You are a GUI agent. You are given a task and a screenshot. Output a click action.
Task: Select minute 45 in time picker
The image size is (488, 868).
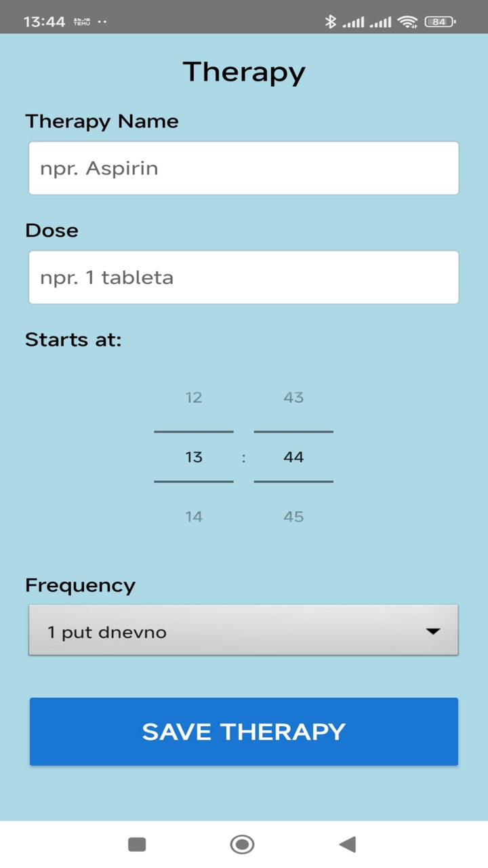tap(293, 517)
